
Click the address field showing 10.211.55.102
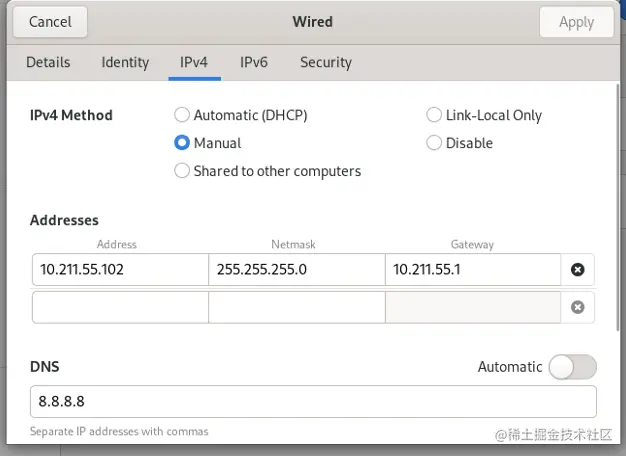[120, 269]
